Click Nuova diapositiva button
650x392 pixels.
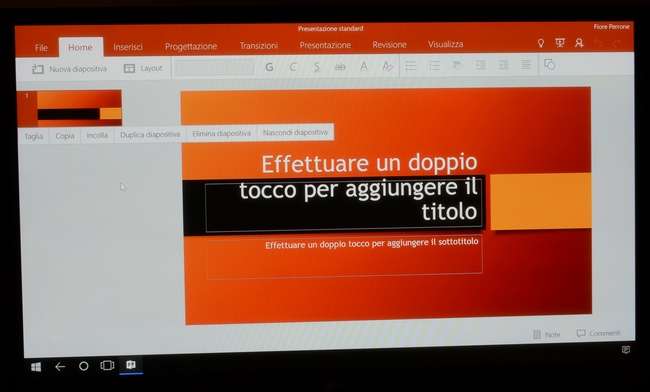pos(69,69)
